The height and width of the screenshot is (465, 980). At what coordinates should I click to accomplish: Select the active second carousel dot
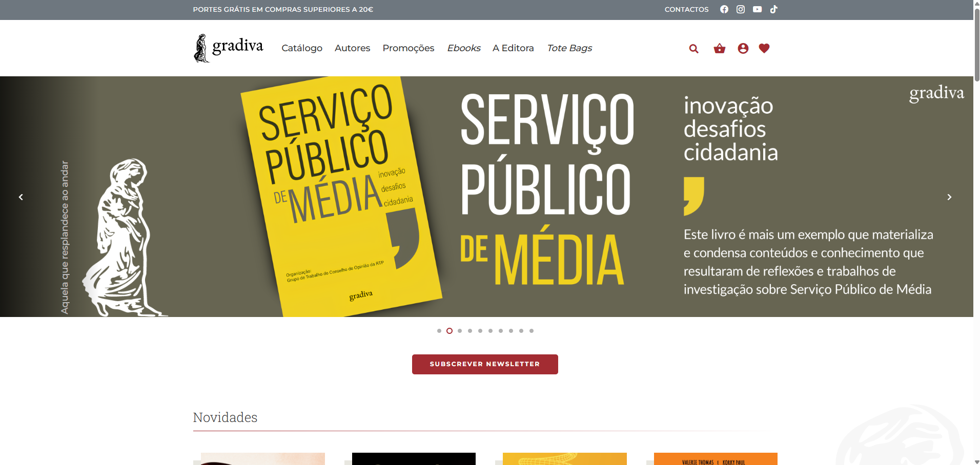pos(450,331)
